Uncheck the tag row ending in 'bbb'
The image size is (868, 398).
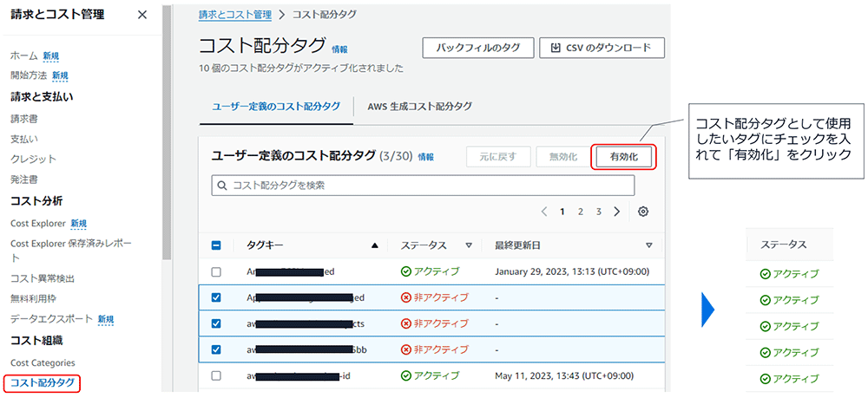[216, 349]
